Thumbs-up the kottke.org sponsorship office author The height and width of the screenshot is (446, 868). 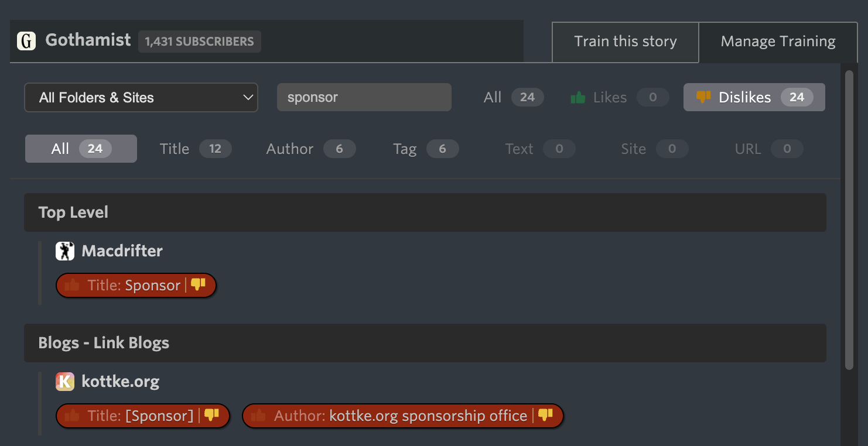point(259,416)
